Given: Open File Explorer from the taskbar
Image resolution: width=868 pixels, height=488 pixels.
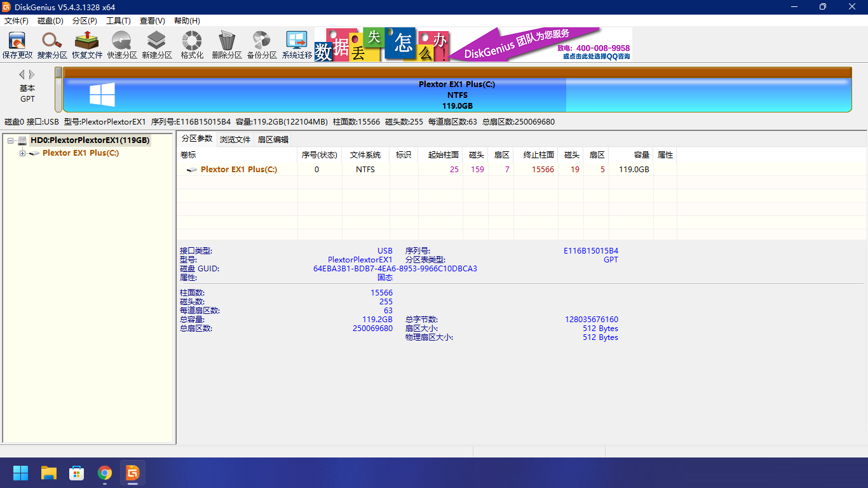Looking at the screenshot, I should 49,473.
